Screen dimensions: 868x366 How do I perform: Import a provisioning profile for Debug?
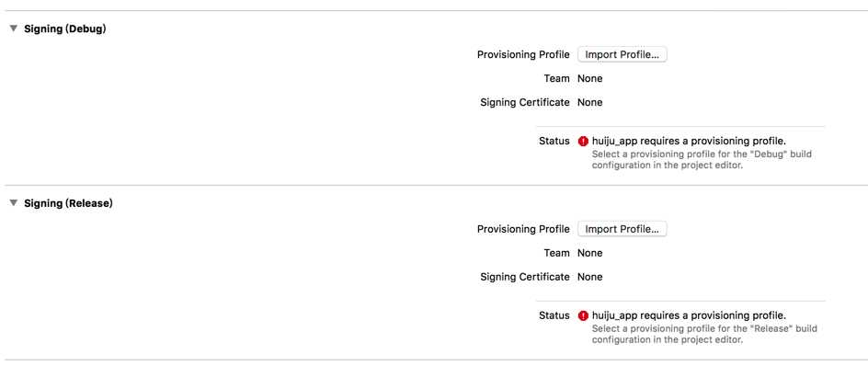(622, 55)
